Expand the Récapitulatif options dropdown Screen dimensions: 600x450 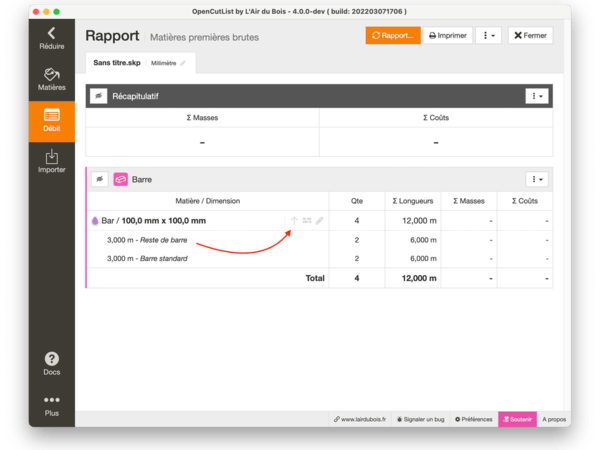537,96
